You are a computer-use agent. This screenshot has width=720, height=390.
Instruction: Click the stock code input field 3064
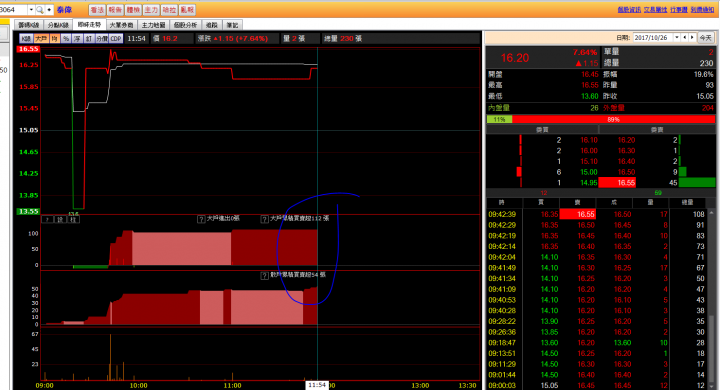(x=14, y=10)
